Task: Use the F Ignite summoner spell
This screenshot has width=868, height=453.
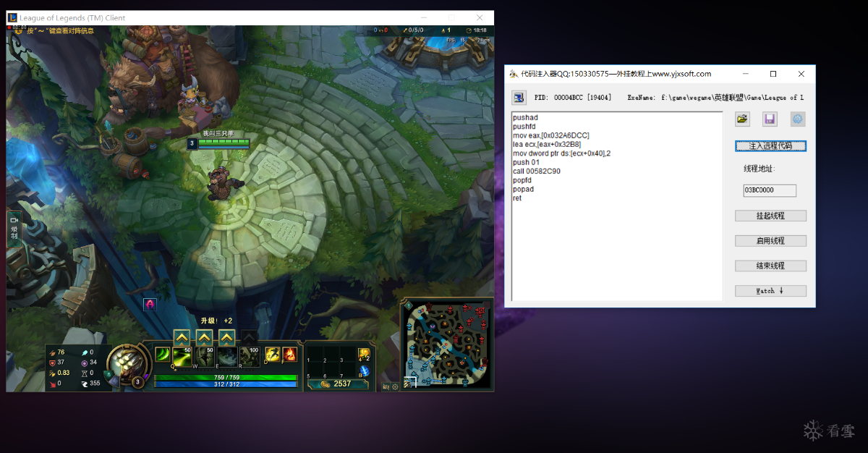Action: 289,355
